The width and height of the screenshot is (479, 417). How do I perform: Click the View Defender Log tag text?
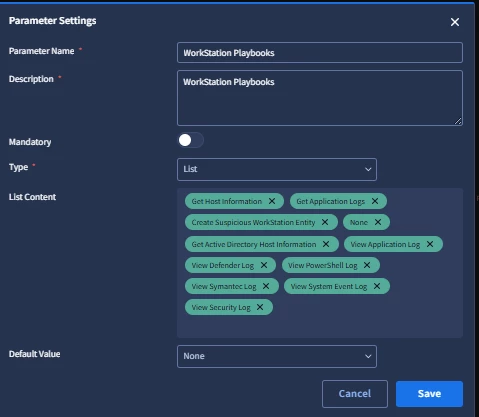coord(223,265)
